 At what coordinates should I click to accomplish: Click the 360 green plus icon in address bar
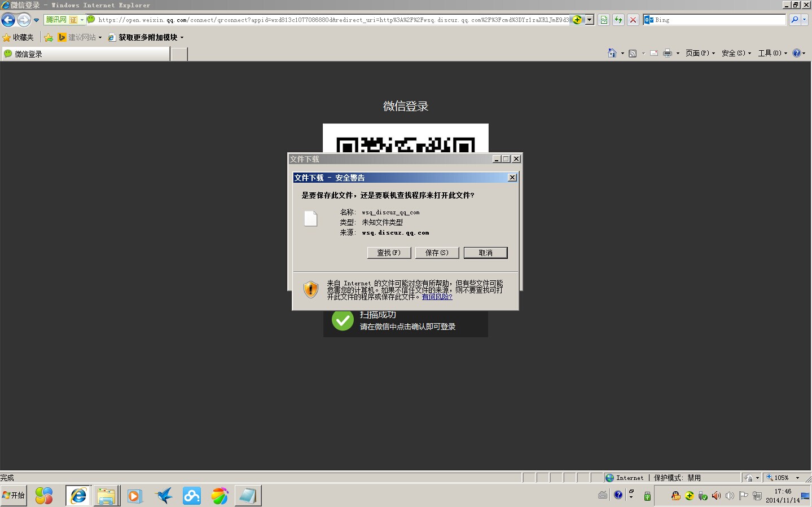(x=577, y=20)
